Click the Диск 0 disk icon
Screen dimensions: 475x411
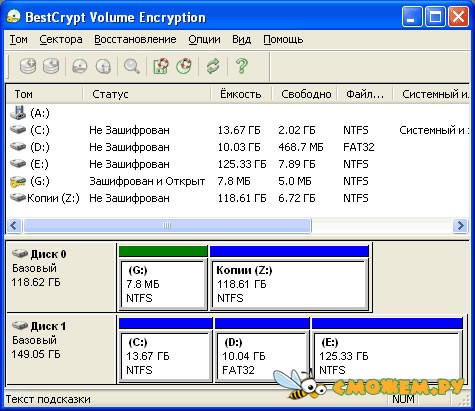coord(20,254)
